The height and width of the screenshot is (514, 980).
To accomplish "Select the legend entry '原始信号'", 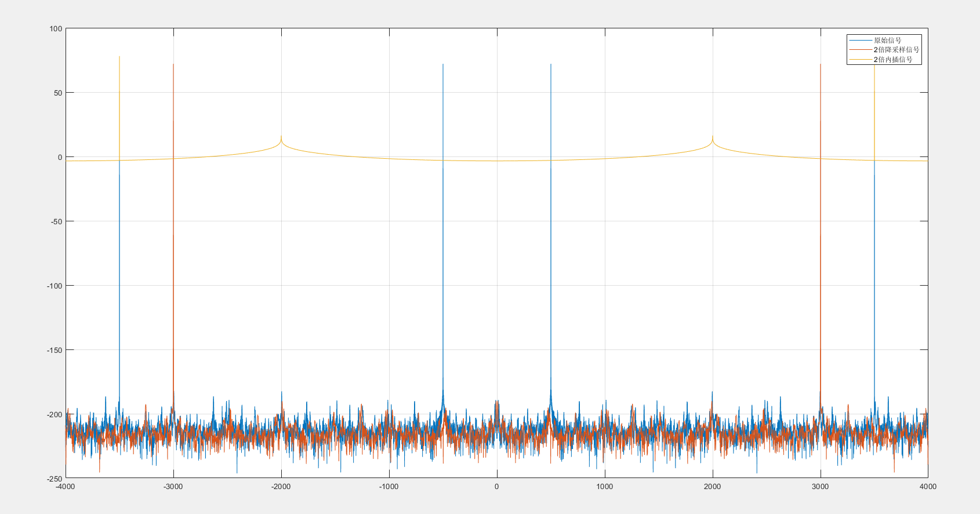I will (888, 41).
